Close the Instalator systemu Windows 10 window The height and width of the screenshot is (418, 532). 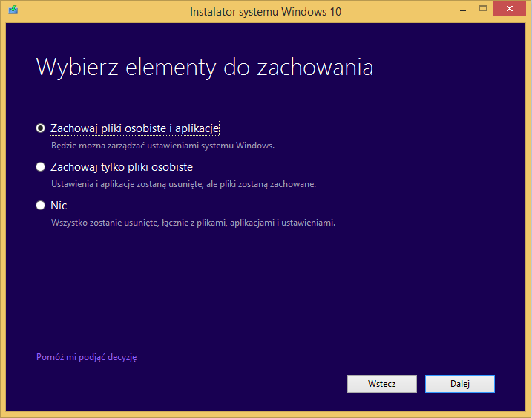pyautogui.click(x=511, y=10)
